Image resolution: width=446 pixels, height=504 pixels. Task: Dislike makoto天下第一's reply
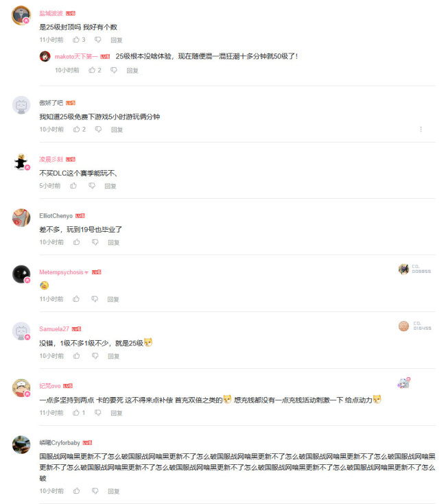[114, 70]
